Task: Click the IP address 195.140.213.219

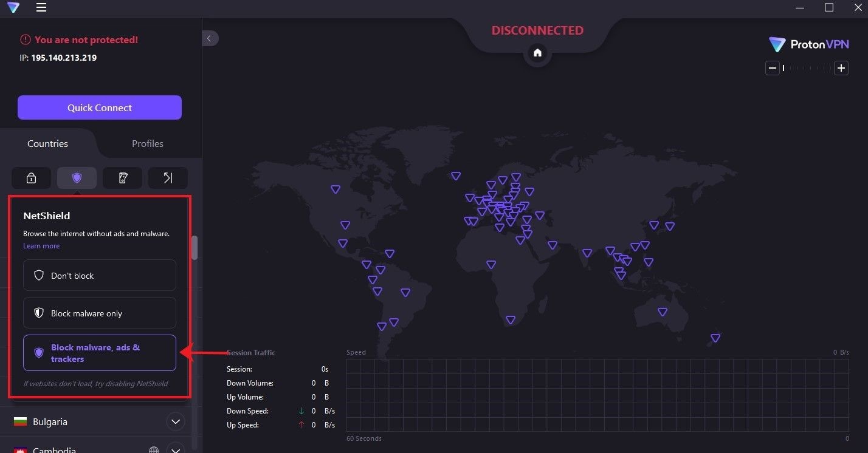Action: [x=64, y=58]
